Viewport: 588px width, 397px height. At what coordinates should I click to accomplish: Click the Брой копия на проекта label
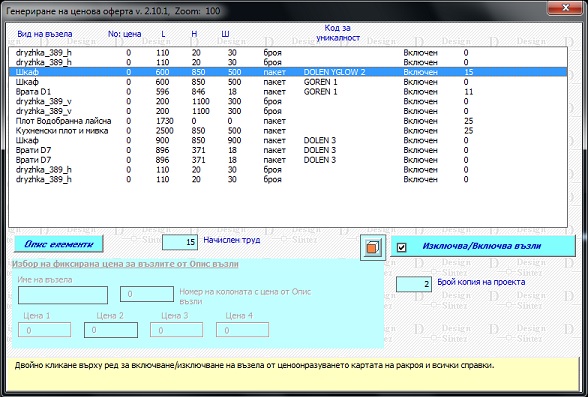point(481,282)
